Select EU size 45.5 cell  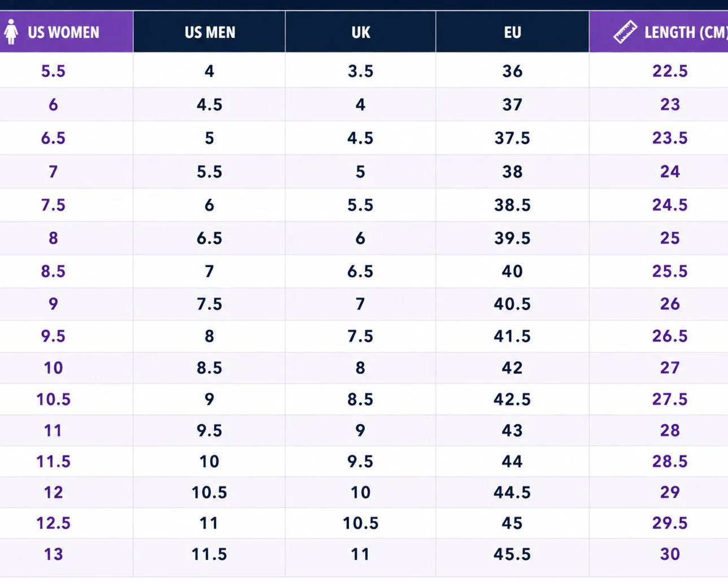click(512, 554)
